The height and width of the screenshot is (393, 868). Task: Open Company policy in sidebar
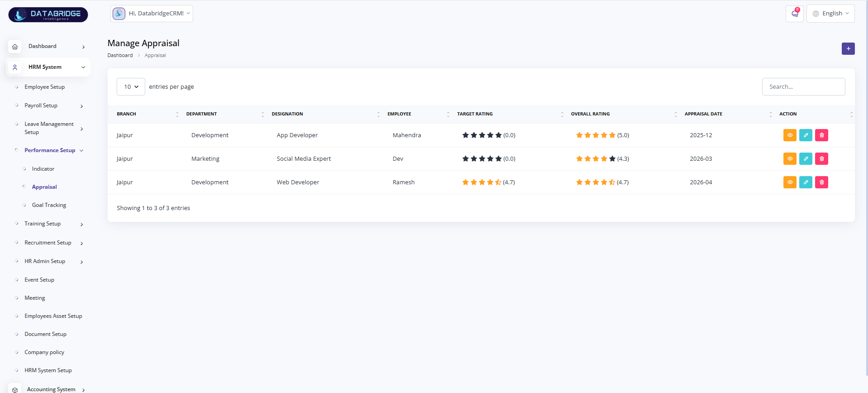point(44,352)
